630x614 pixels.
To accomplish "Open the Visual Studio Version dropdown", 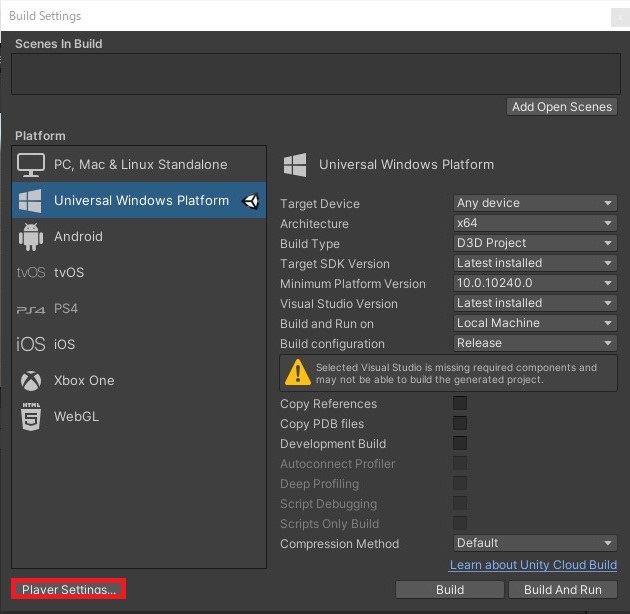I will coord(535,303).
